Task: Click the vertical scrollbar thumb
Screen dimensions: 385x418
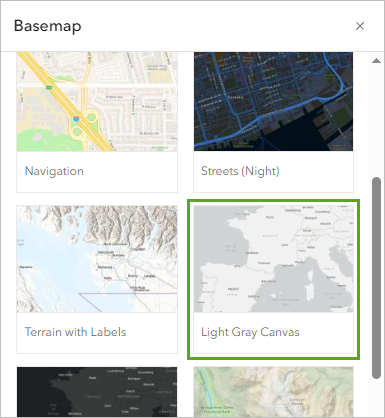Action: 376,278
